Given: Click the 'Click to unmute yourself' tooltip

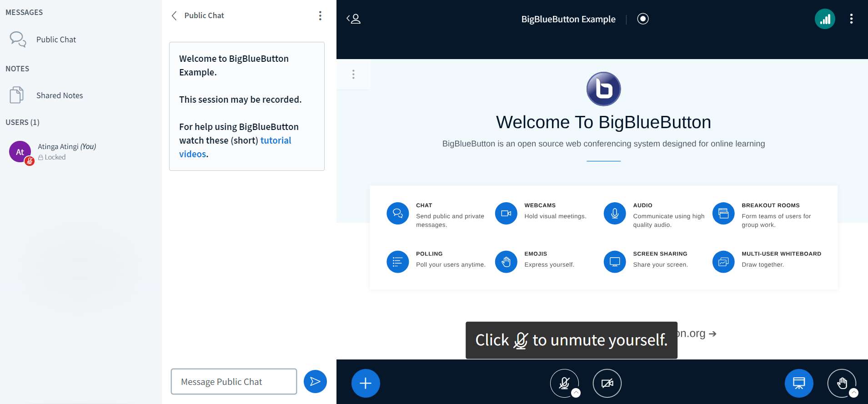Looking at the screenshot, I should pyautogui.click(x=572, y=340).
